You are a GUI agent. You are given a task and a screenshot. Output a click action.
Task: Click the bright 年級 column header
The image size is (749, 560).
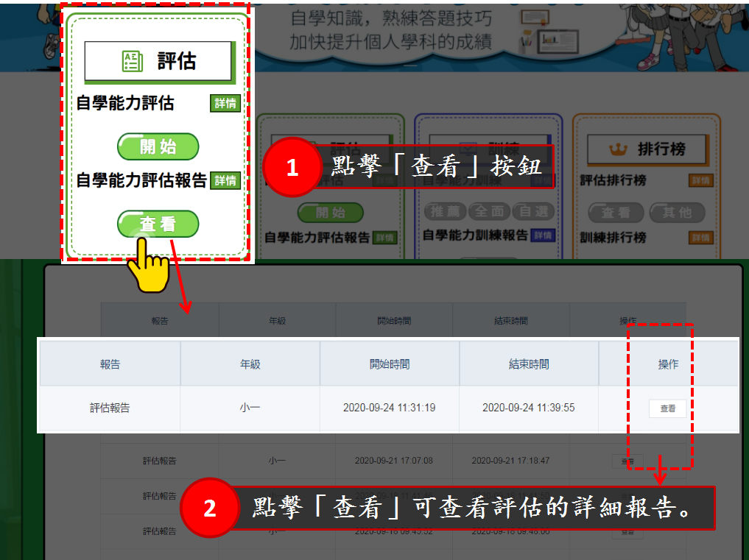[250, 364]
